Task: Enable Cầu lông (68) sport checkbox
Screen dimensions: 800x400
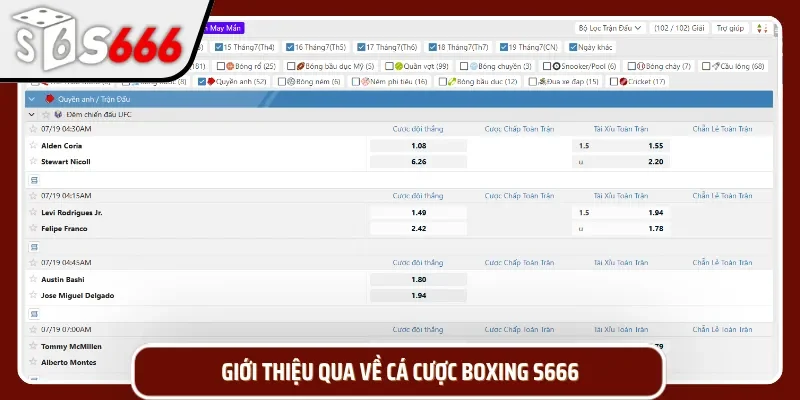Action: click(706, 66)
